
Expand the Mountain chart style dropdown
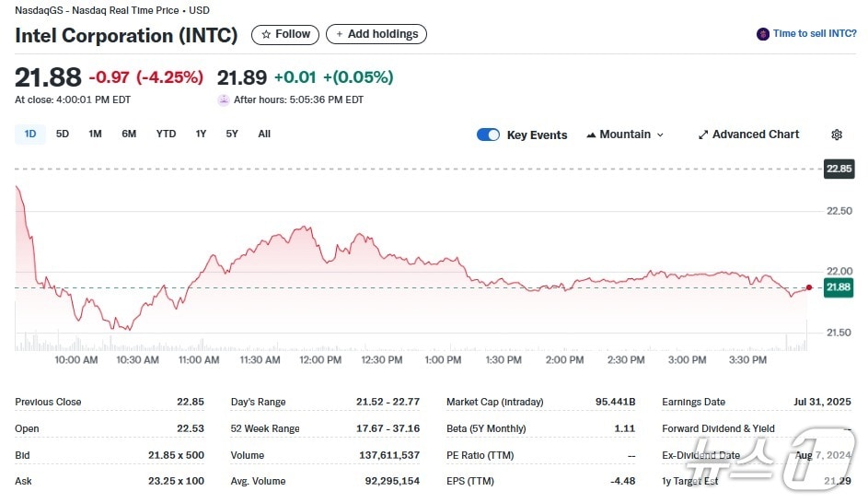659,135
